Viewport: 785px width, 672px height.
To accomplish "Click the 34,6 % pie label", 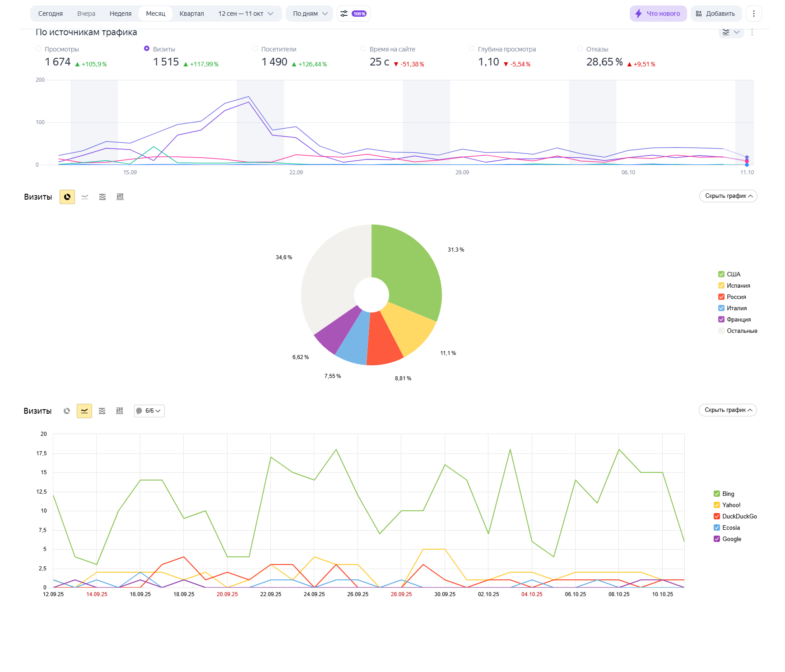I will tap(284, 257).
